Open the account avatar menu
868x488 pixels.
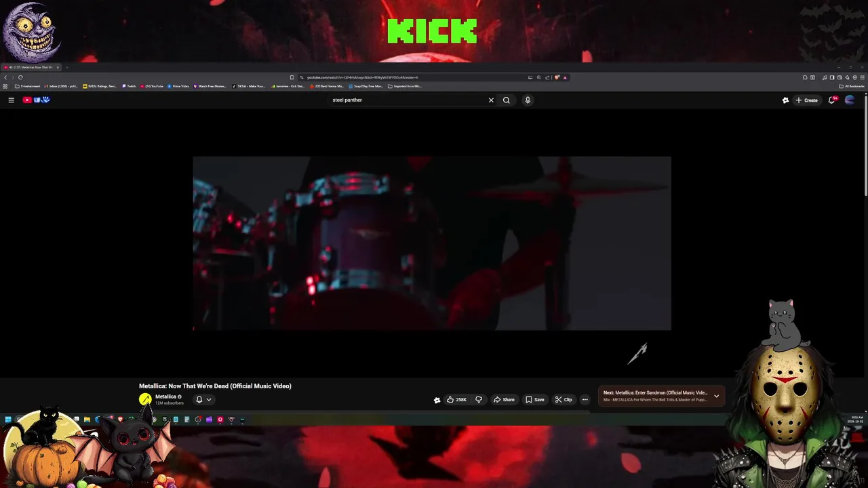pos(850,100)
